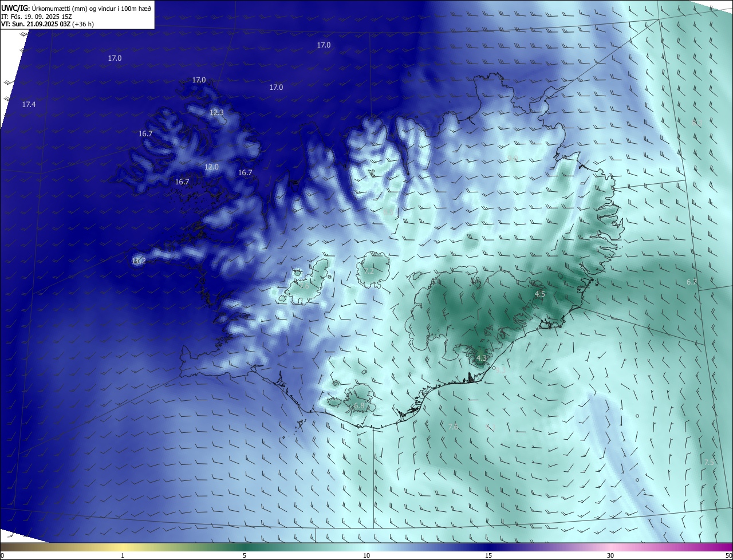The image size is (733, 560).
Task: Click the 6.8 value label in the south
Action: coord(359,405)
